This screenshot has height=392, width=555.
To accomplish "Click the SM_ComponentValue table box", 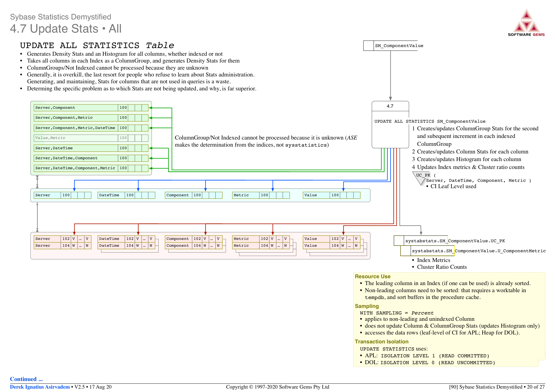I will 393,46.
